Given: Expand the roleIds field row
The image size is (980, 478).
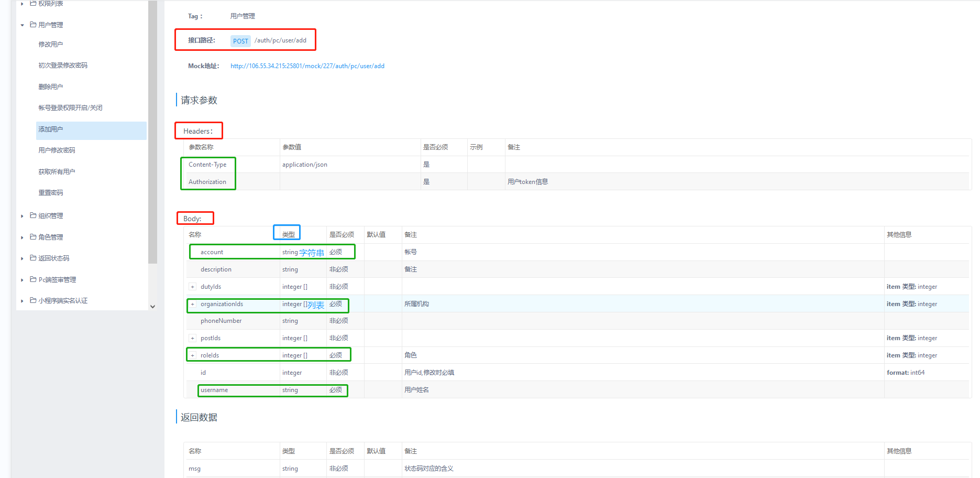Looking at the screenshot, I should (x=193, y=355).
